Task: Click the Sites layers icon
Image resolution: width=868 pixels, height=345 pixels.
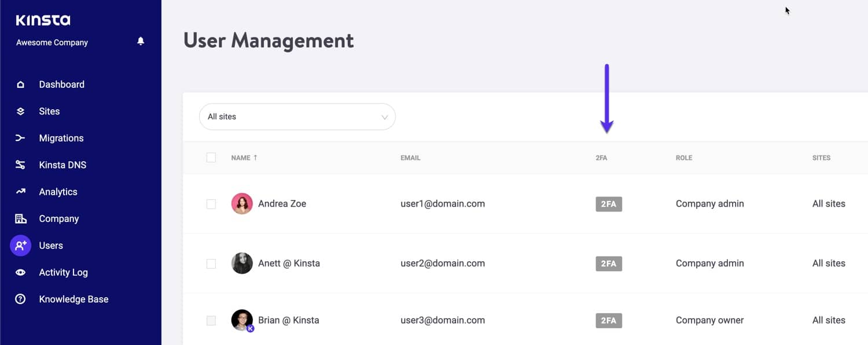Action: [x=21, y=112]
